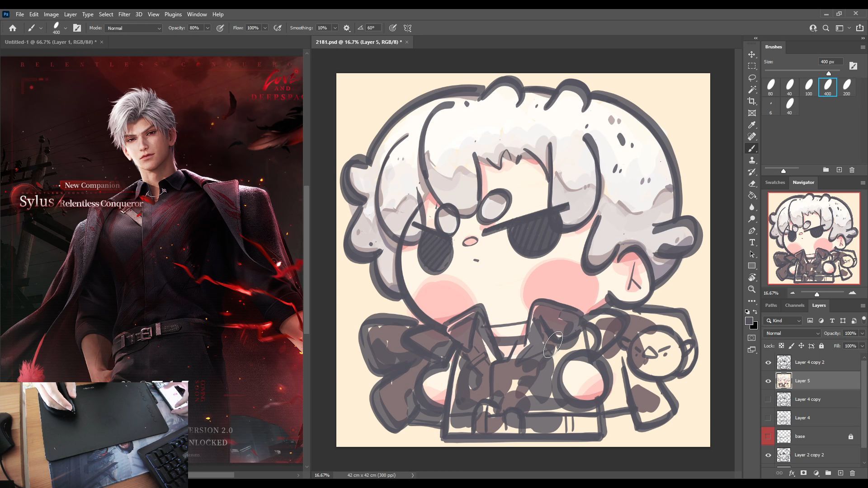This screenshot has height=488, width=868.
Task: Create new adjustment layer icon
Action: coord(816,473)
